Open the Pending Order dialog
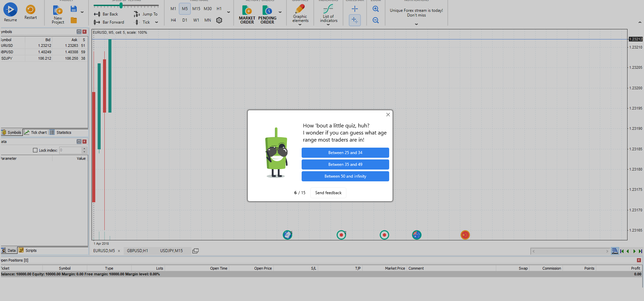Image resolution: width=644 pixels, height=301 pixels. 267,11
